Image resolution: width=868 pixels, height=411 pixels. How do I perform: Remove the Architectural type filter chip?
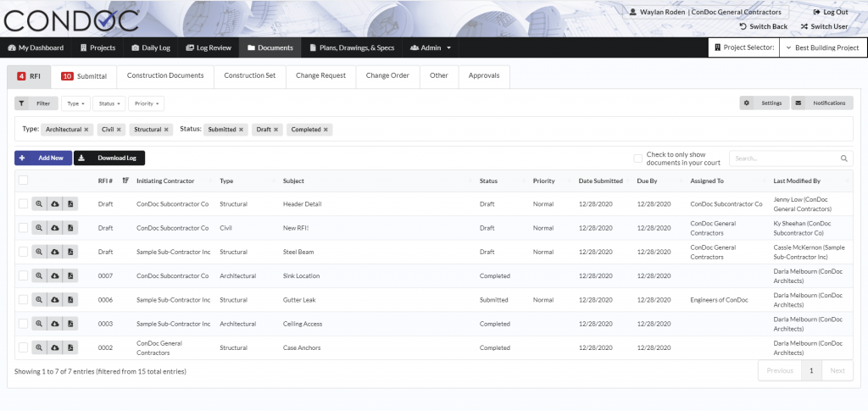(x=86, y=130)
